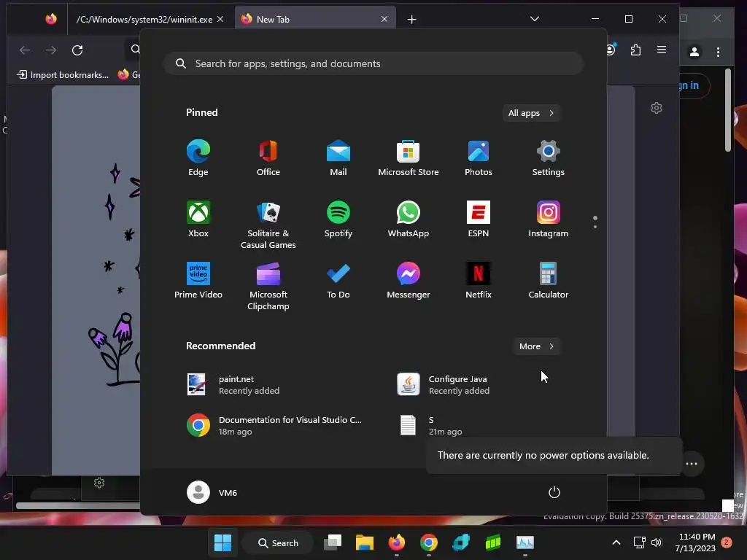Launch the ESPN app

pos(479,219)
